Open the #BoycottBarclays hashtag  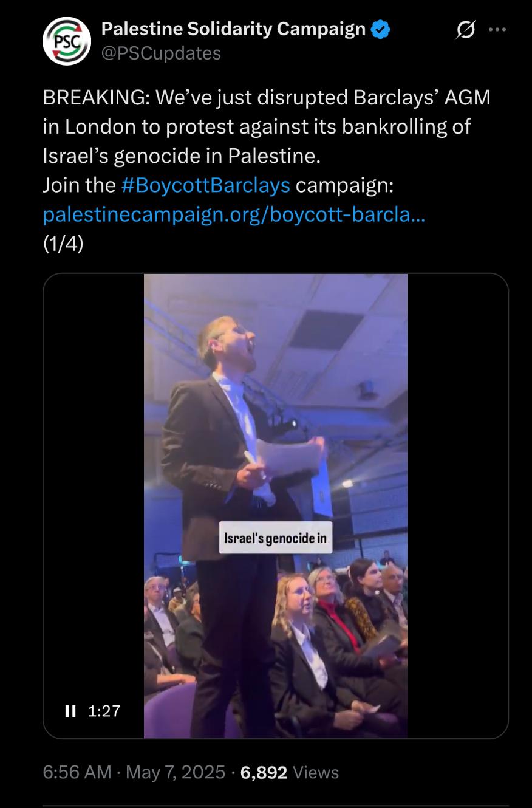point(205,185)
